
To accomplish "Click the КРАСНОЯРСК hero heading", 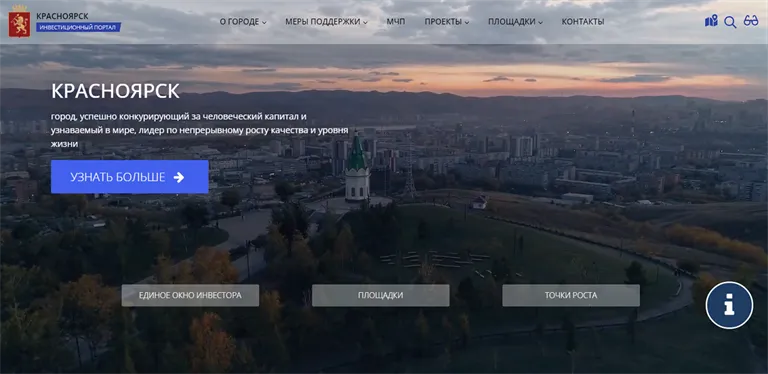I will [116, 91].
